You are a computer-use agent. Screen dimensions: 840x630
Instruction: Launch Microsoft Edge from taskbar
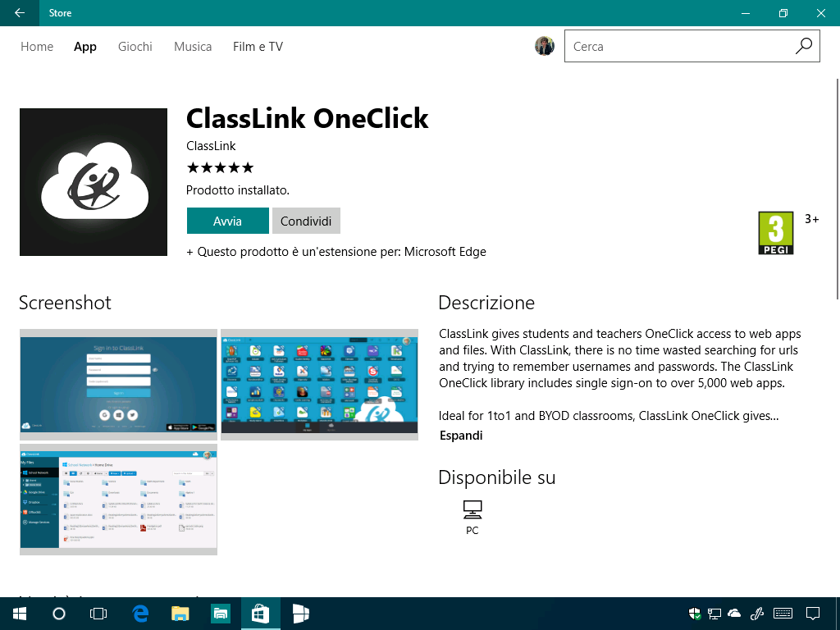[140, 614]
